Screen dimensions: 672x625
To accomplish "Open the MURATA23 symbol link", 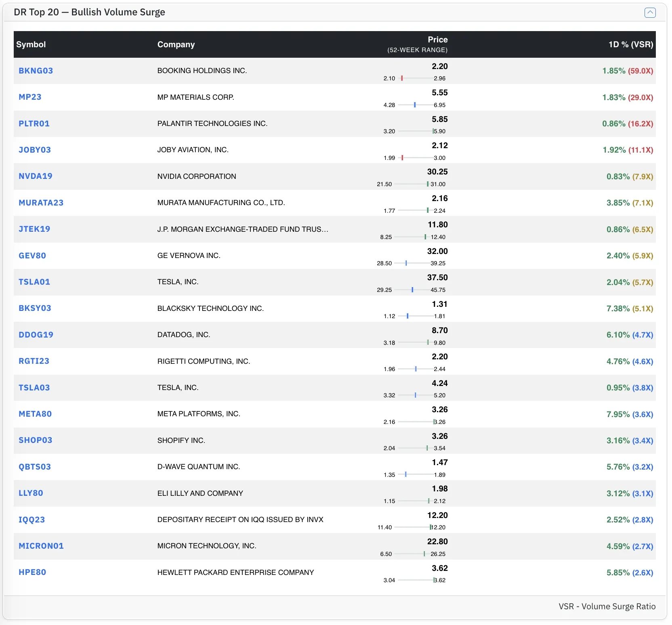I will click(x=41, y=203).
